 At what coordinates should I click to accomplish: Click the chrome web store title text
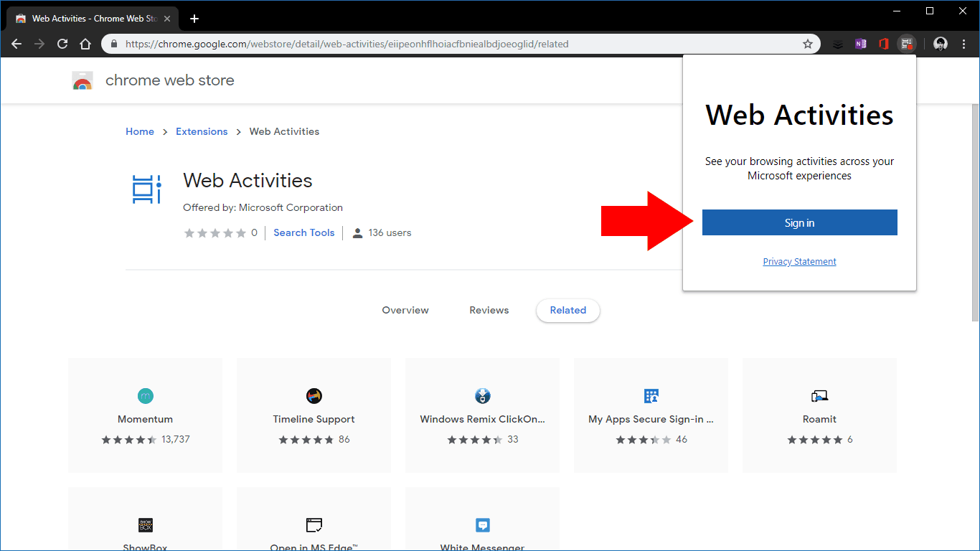pos(170,80)
